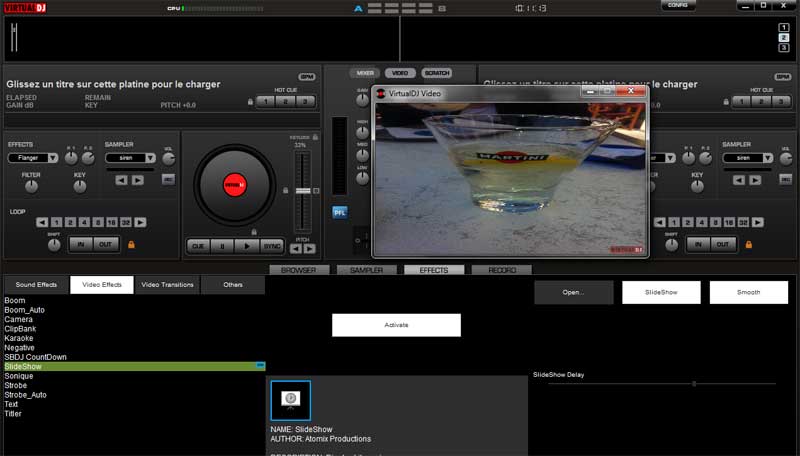Toggle the PFL headphone cue button
The width and height of the screenshot is (800, 456).
pos(339,212)
